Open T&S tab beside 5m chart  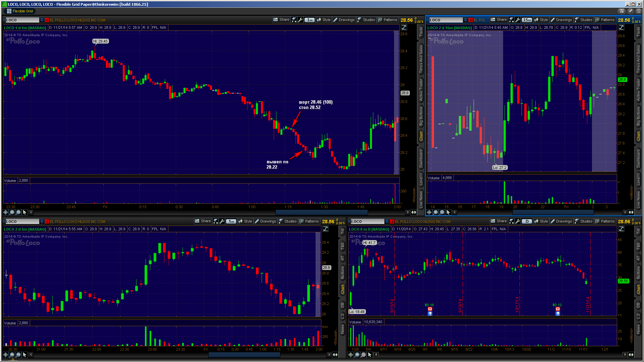pos(342,246)
